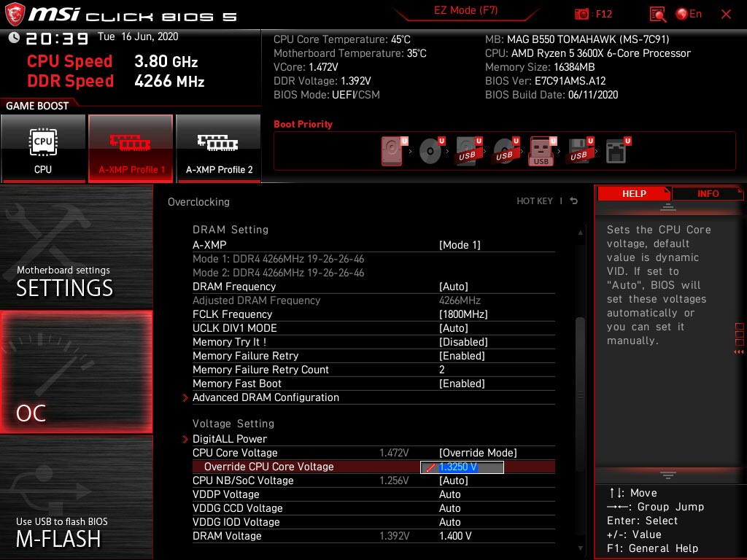Toggle A-XMP Profile 1

(131, 149)
